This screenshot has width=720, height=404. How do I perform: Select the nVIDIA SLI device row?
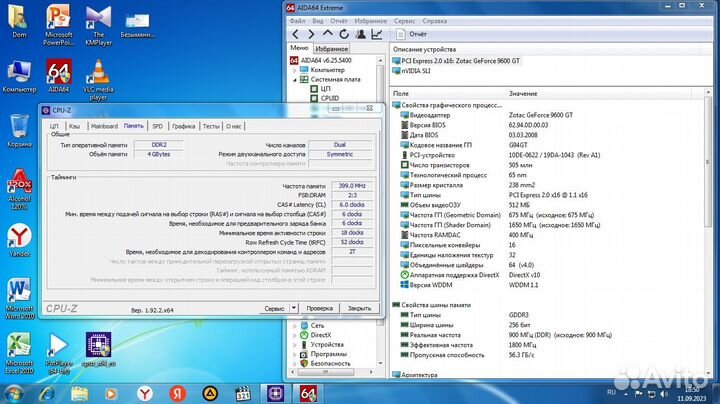(411, 71)
